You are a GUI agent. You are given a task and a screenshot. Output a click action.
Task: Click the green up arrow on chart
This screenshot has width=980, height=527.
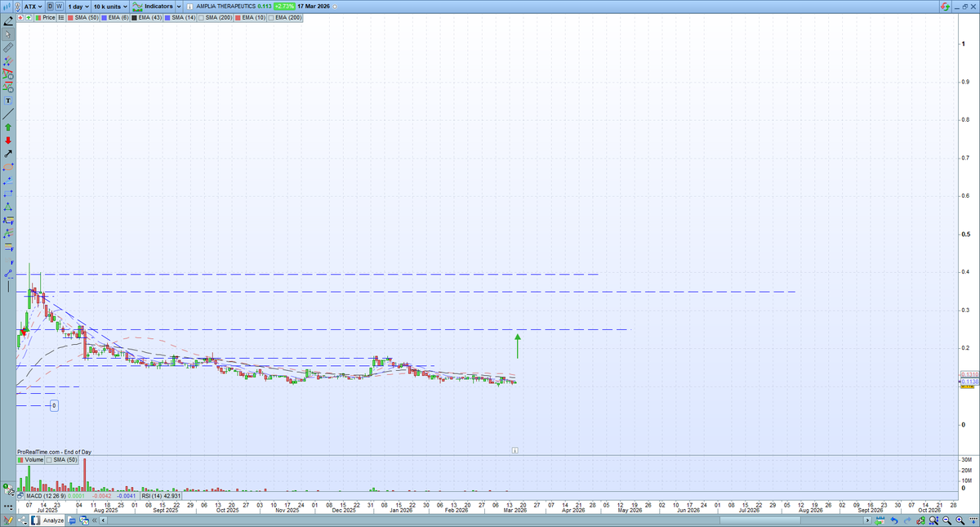click(x=517, y=346)
